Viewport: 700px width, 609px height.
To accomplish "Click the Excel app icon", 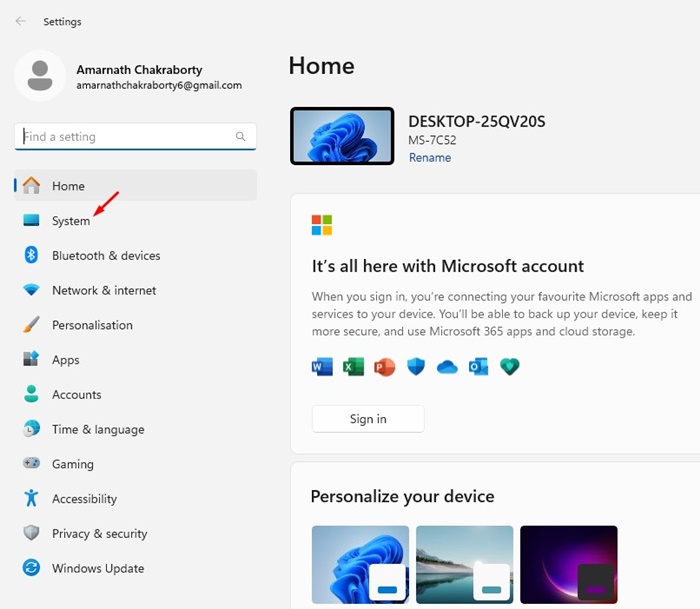I will pos(353,367).
